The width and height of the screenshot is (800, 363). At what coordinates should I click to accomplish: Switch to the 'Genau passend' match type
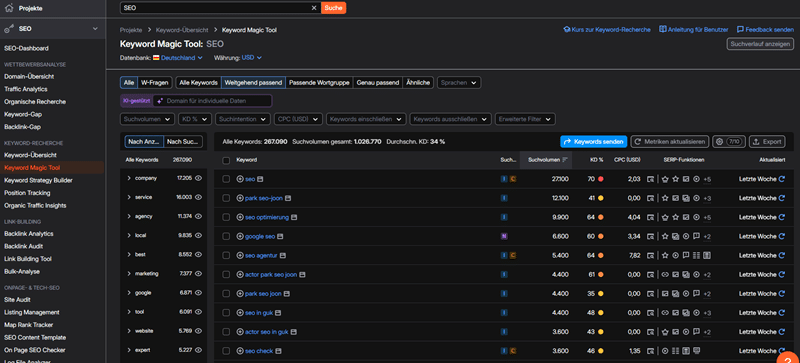pyautogui.click(x=378, y=82)
